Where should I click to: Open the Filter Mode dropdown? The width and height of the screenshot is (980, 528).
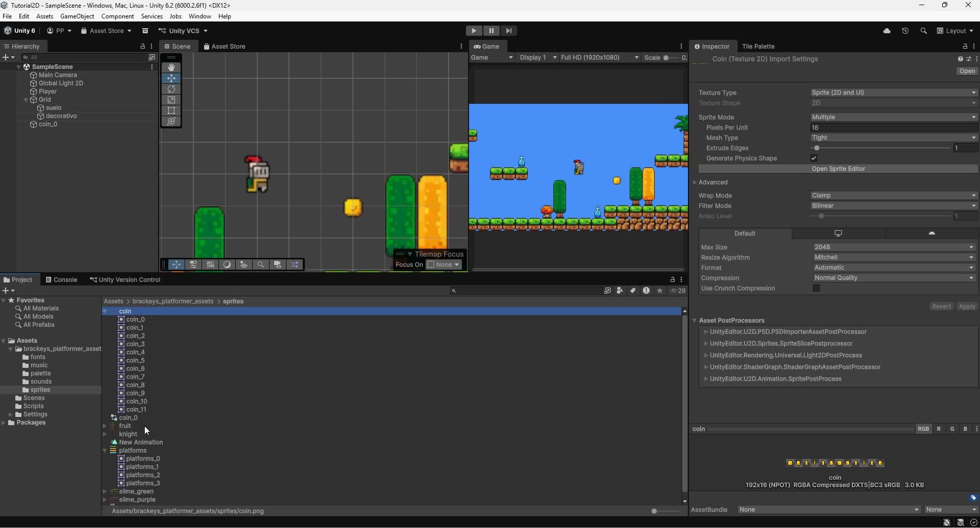click(x=893, y=206)
